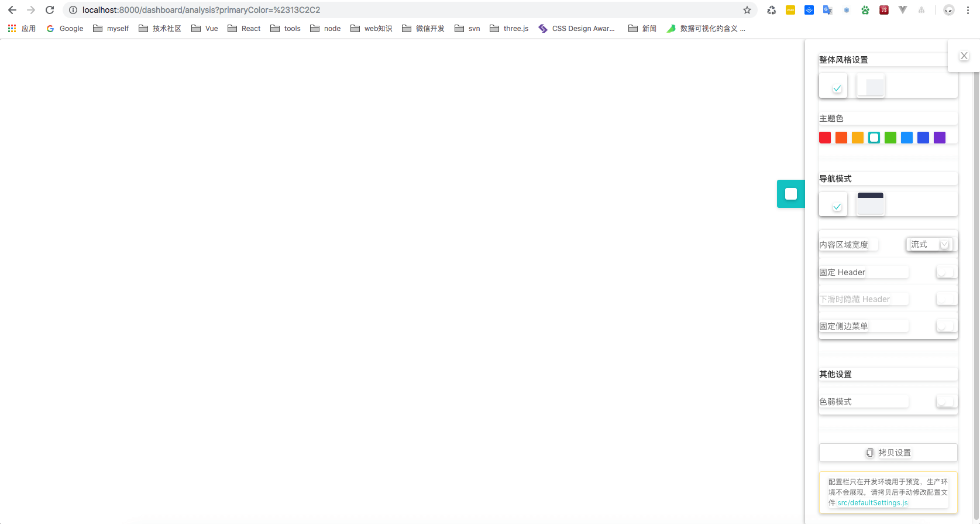Image resolution: width=980 pixels, height=524 pixels.
Task: Open the node bookmark folder
Action: (325, 28)
